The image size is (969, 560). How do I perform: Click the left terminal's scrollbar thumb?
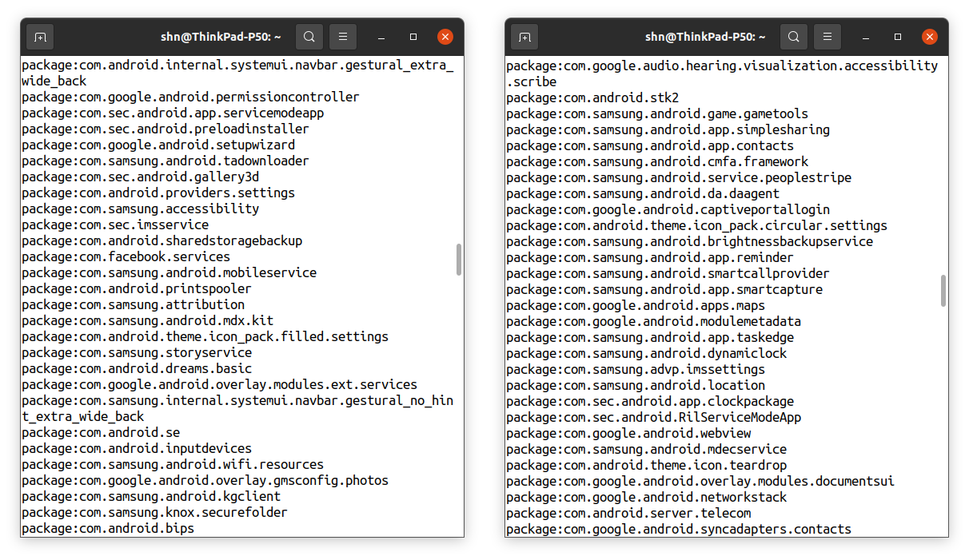coord(459,260)
